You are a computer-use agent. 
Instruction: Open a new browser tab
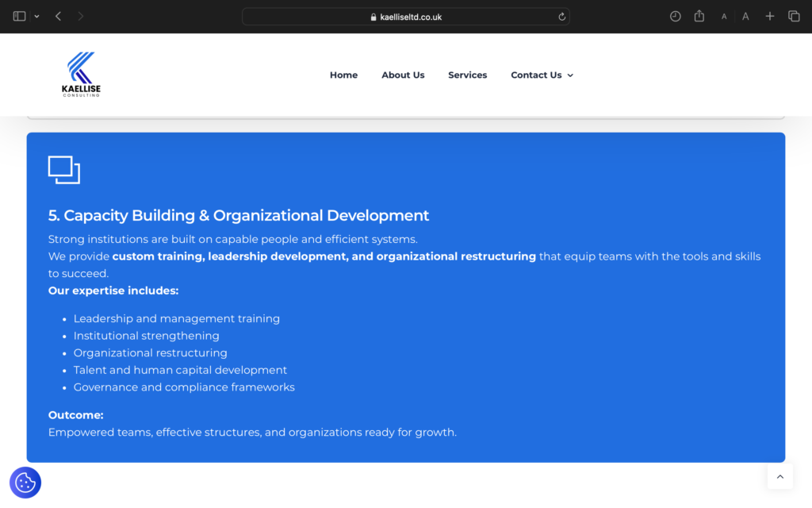[769, 16]
